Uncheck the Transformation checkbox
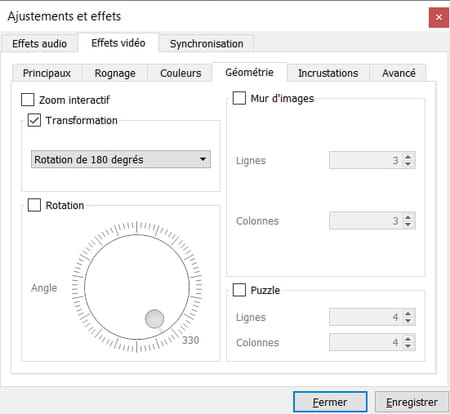450x414 pixels. [34, 120]
